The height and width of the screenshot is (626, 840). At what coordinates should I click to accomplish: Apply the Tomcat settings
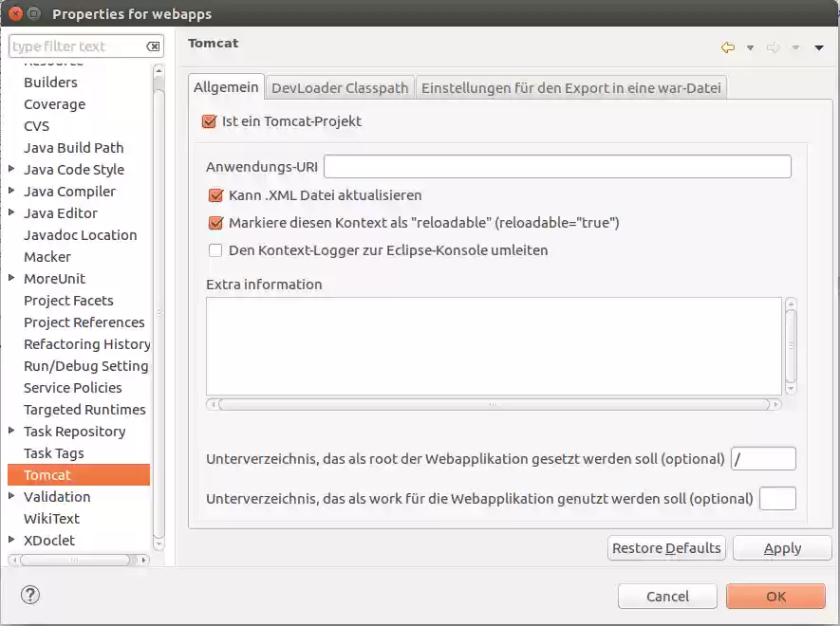781,547
